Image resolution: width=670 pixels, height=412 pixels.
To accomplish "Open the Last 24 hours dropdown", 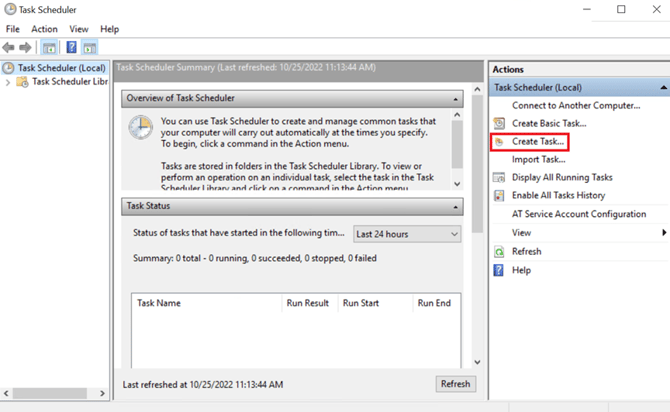I will click(x=407, y=233).
